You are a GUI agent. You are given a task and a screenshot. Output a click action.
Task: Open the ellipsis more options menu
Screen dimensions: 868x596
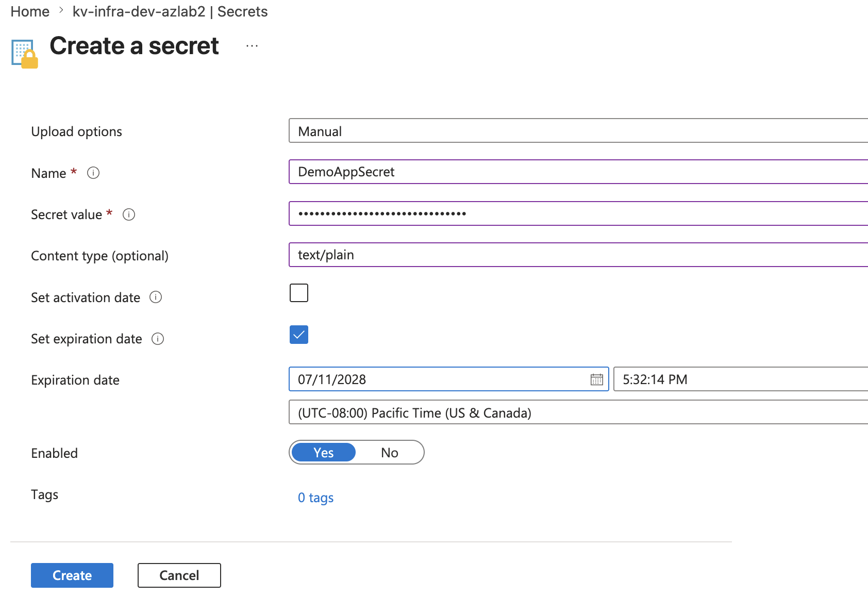click(252, 46)
